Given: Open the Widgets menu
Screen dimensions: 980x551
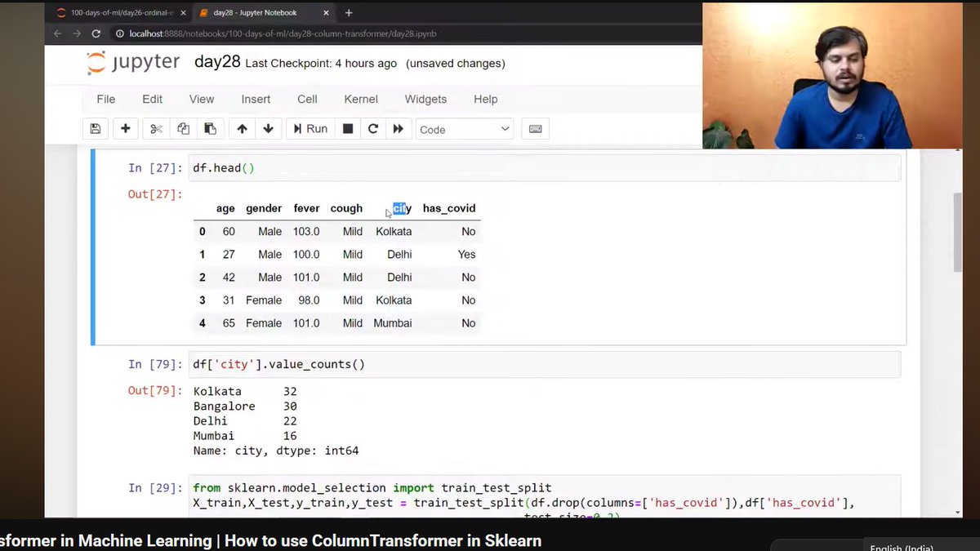Looking at the screenshot, I should pyautogui.click(x=425, y=99).
